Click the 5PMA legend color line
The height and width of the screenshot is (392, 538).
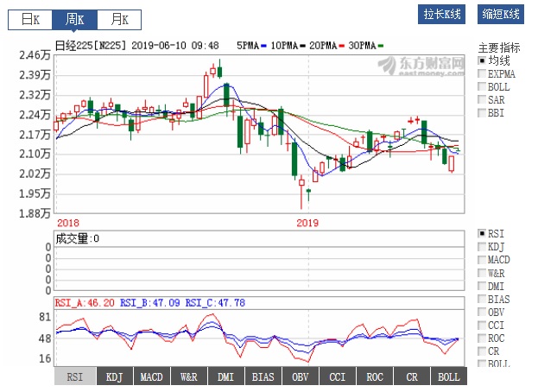[264, 45]
